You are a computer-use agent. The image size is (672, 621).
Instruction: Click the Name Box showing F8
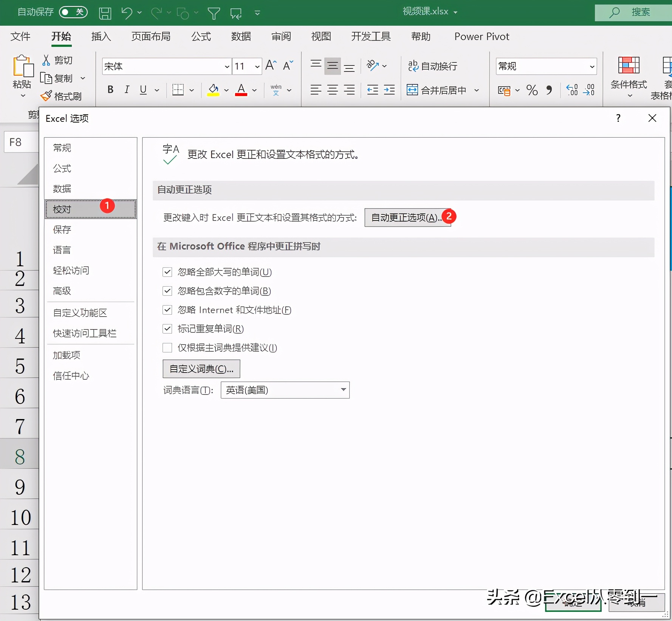[21, 142]
